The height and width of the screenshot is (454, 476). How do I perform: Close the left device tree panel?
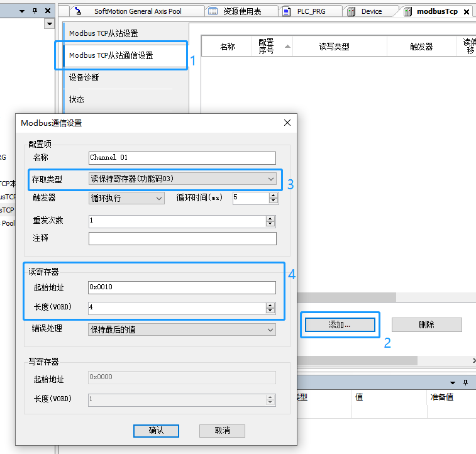coord(47,11)
